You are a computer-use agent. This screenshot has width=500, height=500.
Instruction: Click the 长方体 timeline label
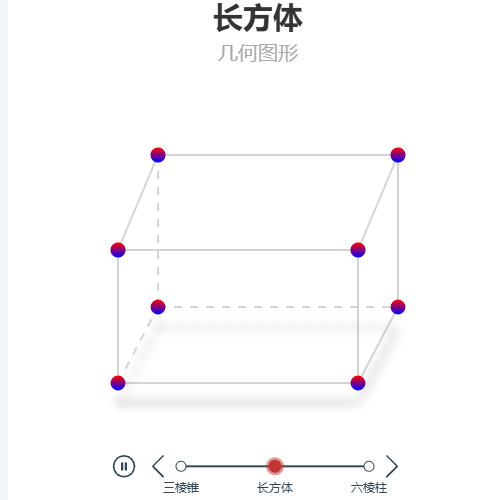(275, 488)
